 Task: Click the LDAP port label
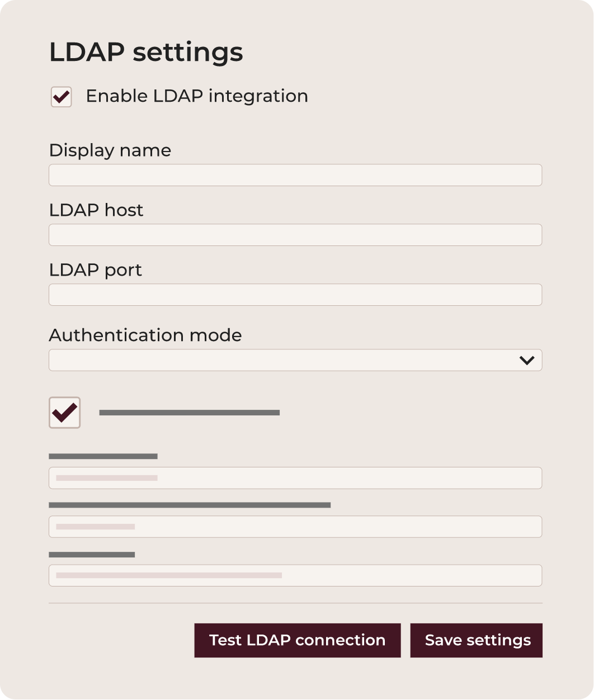pyautogui.click(x=96, y=270)
